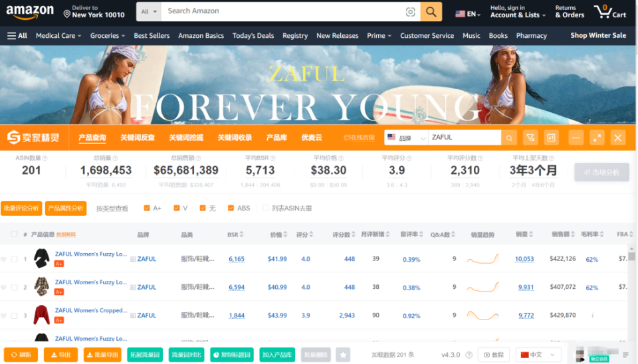Toggle the ABS filter checkbox
This screenshot has height=364, width=638.
click(231, 208)
